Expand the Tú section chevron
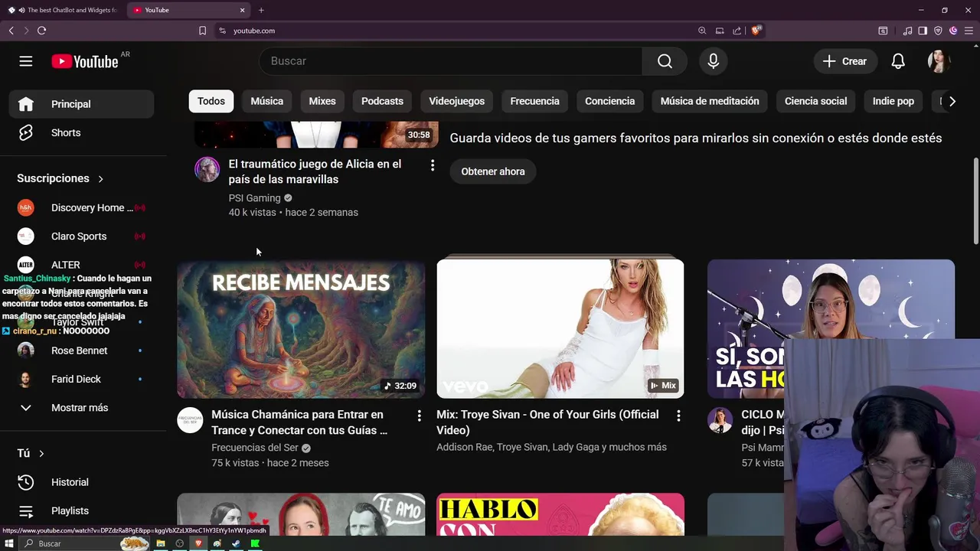 (41, 454)
